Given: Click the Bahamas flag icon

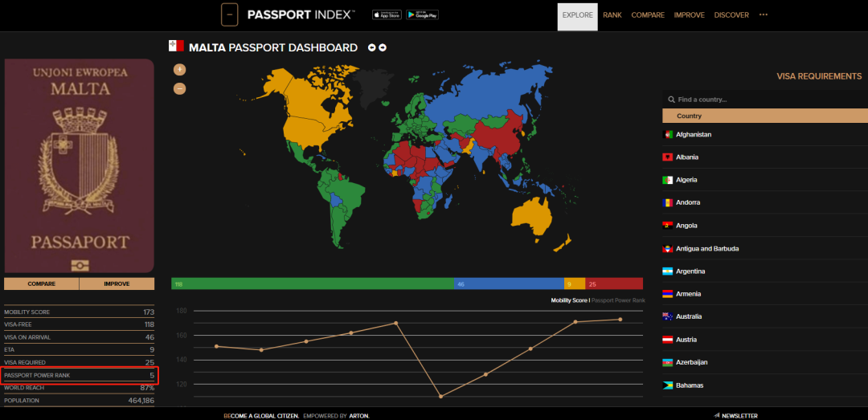Looking at the screenshot, I should click(x=667, y=385).
